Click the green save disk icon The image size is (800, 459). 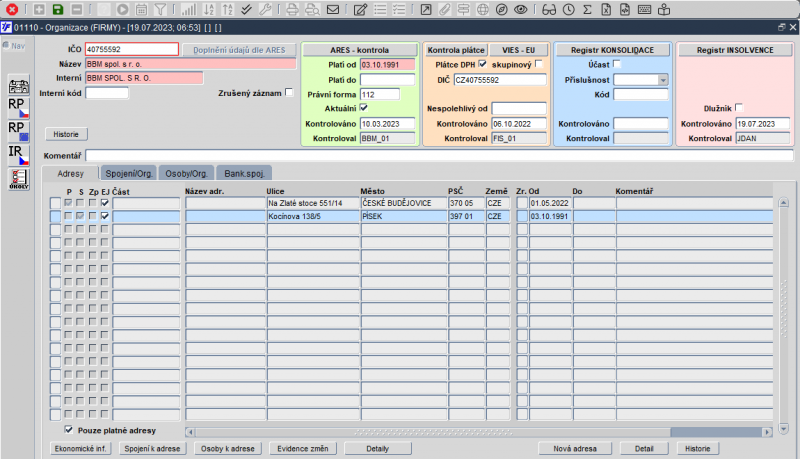tap(58, 9)
